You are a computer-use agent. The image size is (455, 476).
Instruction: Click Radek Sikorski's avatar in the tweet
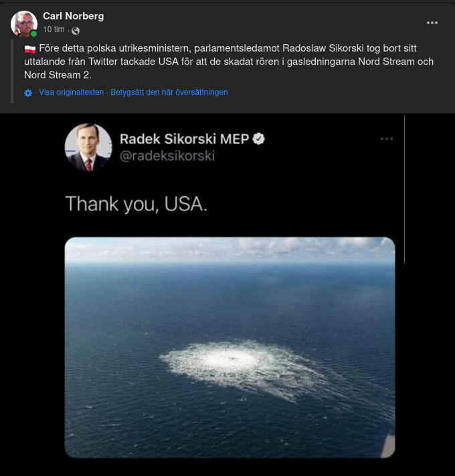[x=88, y=147]
